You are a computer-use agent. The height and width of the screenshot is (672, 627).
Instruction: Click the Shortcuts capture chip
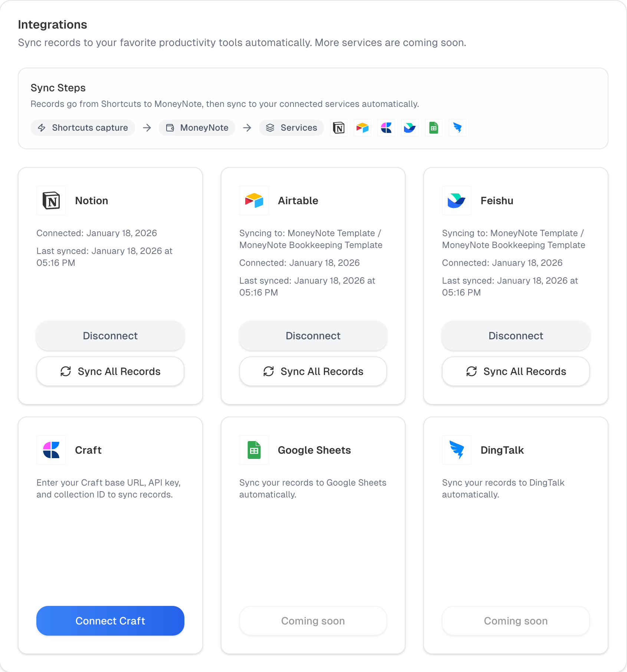(x=83, y=128)
